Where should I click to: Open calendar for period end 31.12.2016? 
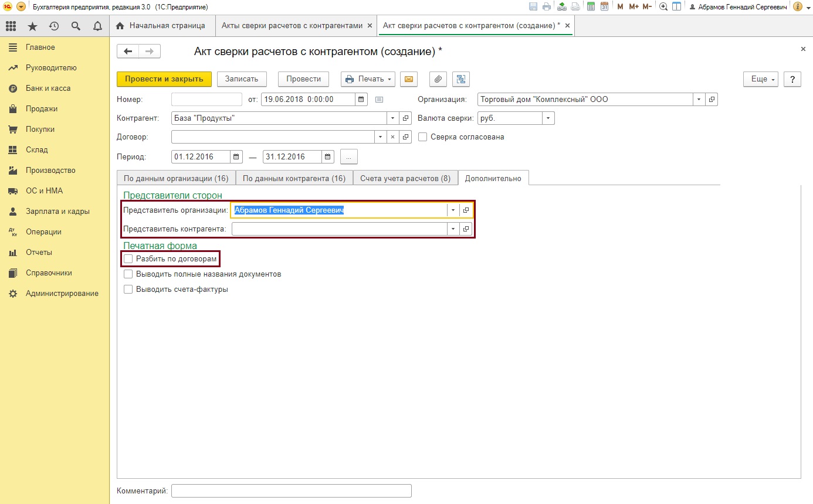(x=328, y=157)
